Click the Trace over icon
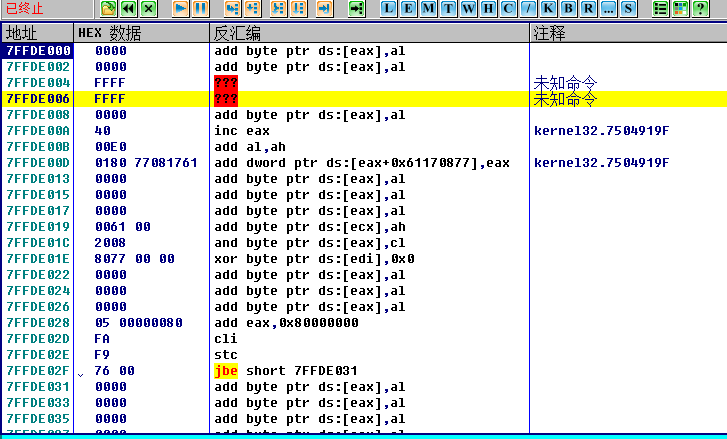Viewport: 727px width, 439px height. [x=299, y=8]
